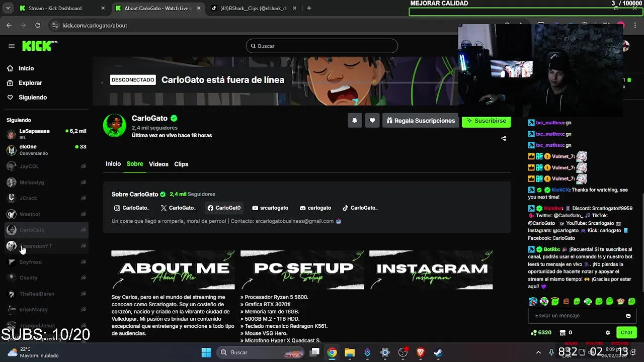Viewport: 644px width, 362px height.
Task: Click the PC SETUP banner image
Action: pyautogui.click(x=302, y=270)
